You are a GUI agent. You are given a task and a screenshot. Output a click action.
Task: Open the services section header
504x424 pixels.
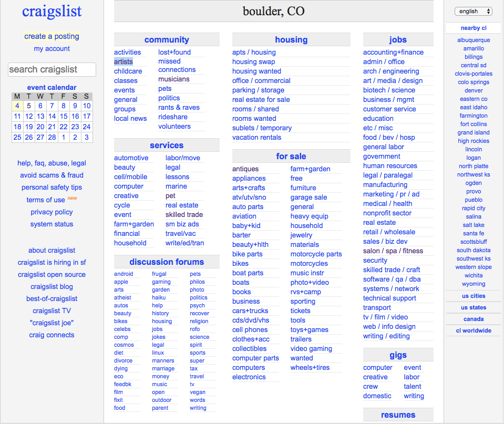tap(167, 146)
